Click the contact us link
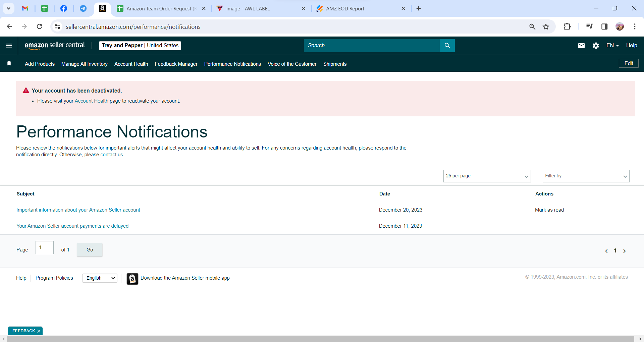Image resolution: width=644 pixels, height=342 pixels. (x=112, y=155)
